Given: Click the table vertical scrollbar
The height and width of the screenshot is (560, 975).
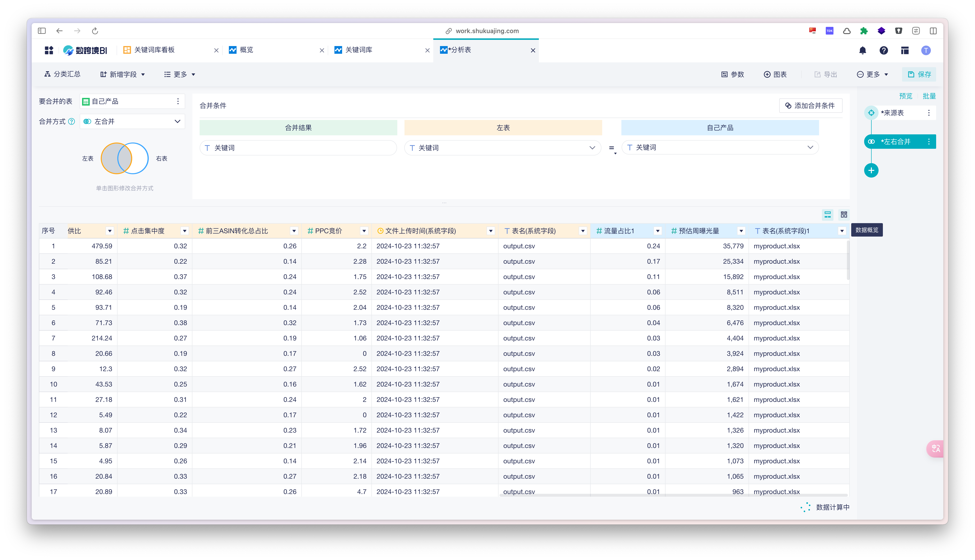Looking at the screenshot, I should tap(848, 261).
